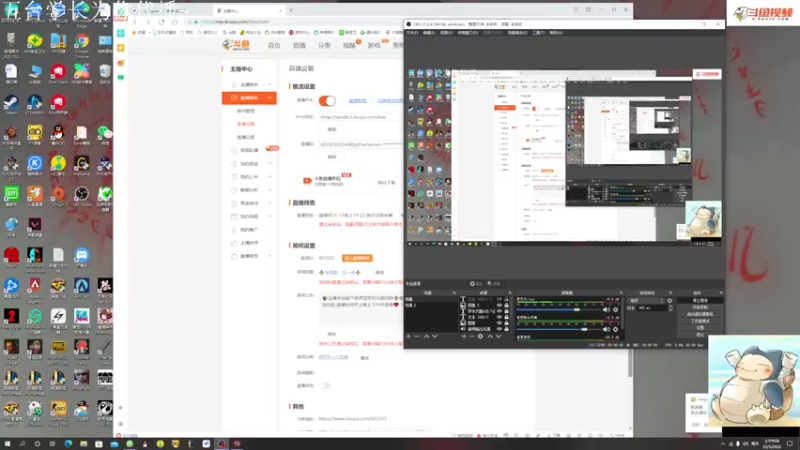Screen dimensions: 800x450
Task: Open the QQ Music desktop shortcut
Action: pyautogui.click(x=58, y=165)
